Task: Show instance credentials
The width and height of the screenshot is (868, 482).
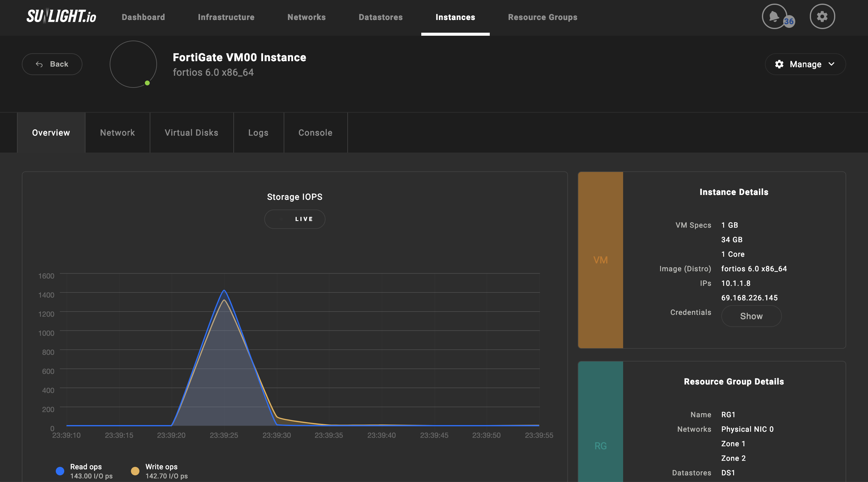Action: pos(751,316)
